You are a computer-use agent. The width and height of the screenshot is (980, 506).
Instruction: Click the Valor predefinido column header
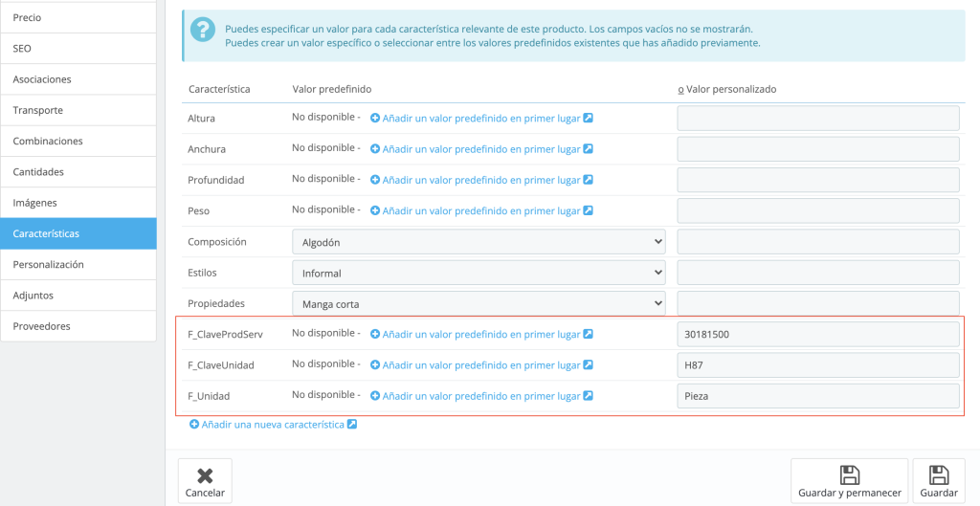coord(332,89)
